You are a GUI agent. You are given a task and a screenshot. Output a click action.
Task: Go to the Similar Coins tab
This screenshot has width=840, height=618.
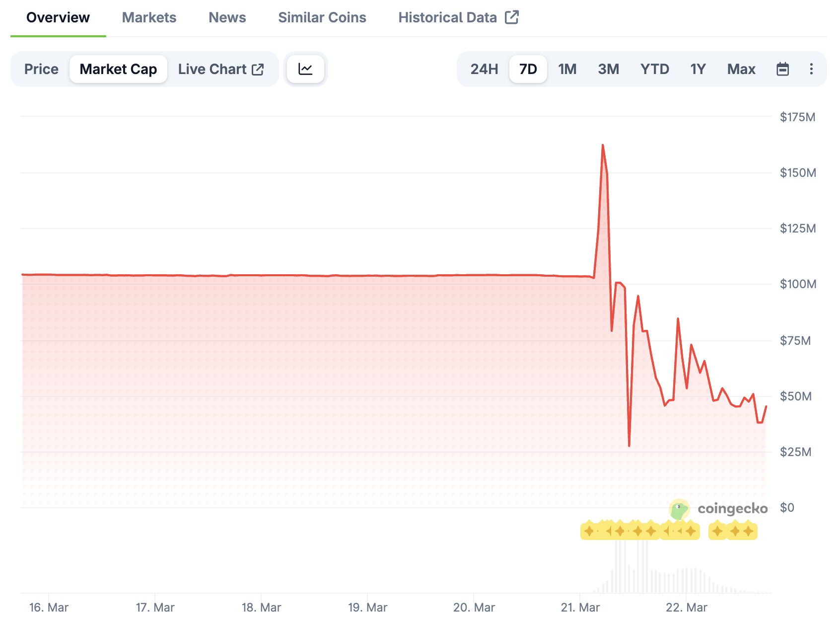click(322, 17)
